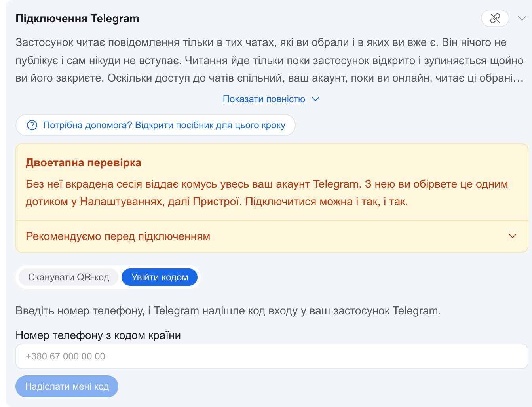This screenshot has height=407, width=532.
Task: Click the Застосунок читає повідомлення description paragraph
Action: point(270,60)
